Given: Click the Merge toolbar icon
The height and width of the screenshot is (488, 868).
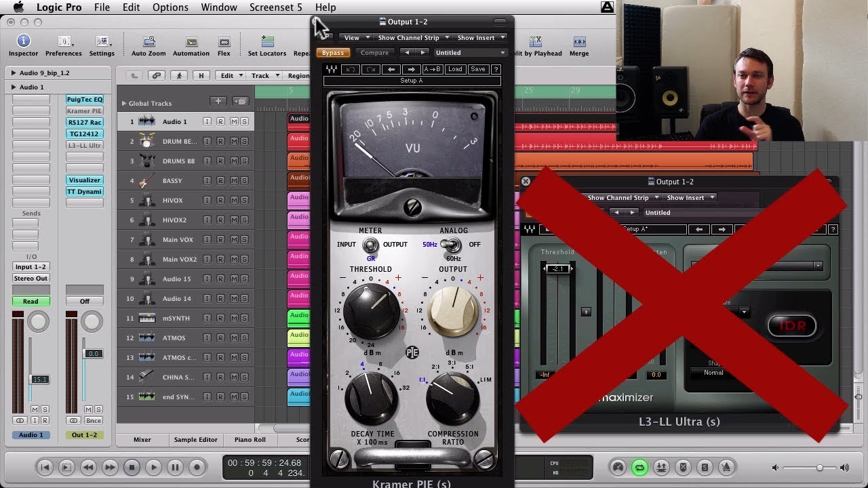Looking at the screenshot, I should pos(579,42).
